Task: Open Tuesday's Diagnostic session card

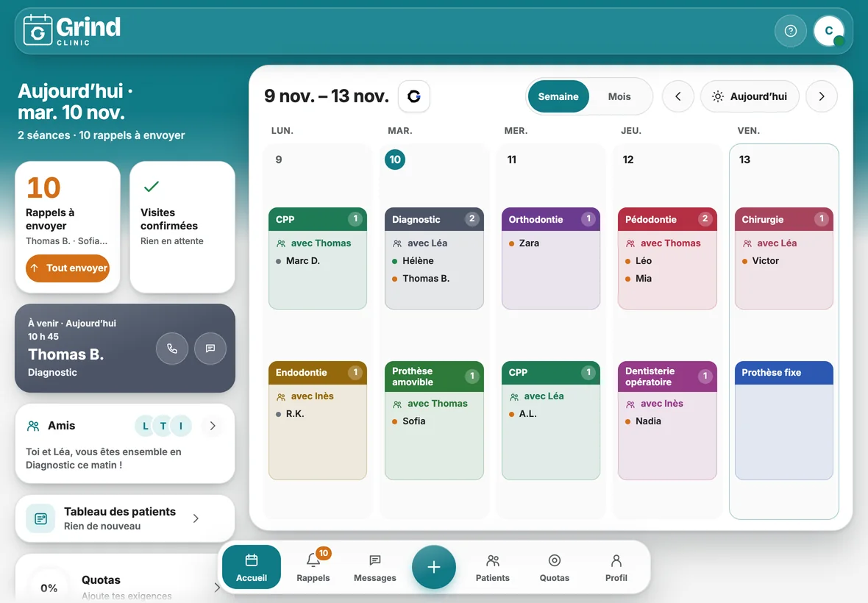Action: point(434,258)
